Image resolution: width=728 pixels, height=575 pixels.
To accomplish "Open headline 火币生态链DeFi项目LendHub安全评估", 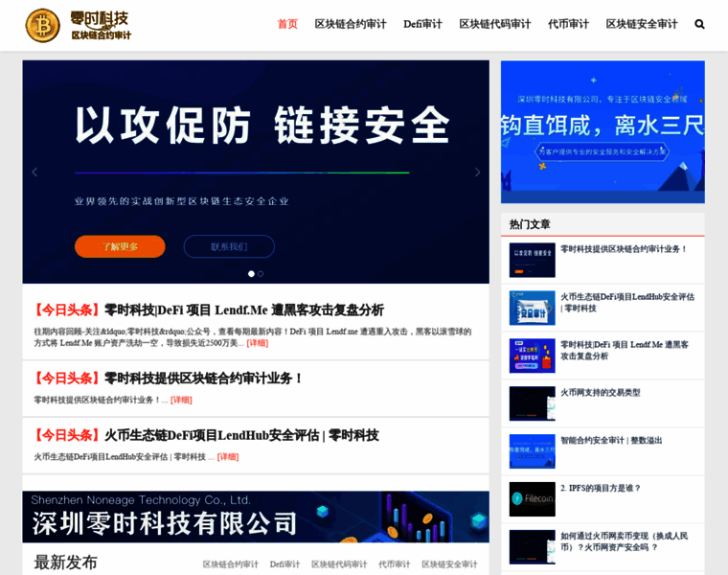I will 241,436.
